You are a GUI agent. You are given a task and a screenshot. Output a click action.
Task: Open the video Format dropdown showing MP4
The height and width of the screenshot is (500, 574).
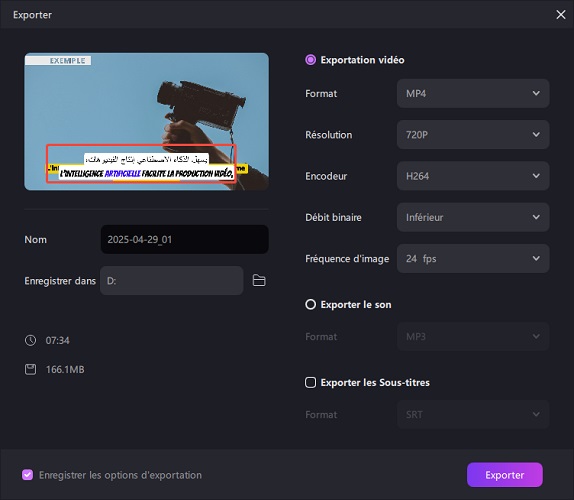pos(473,93)
